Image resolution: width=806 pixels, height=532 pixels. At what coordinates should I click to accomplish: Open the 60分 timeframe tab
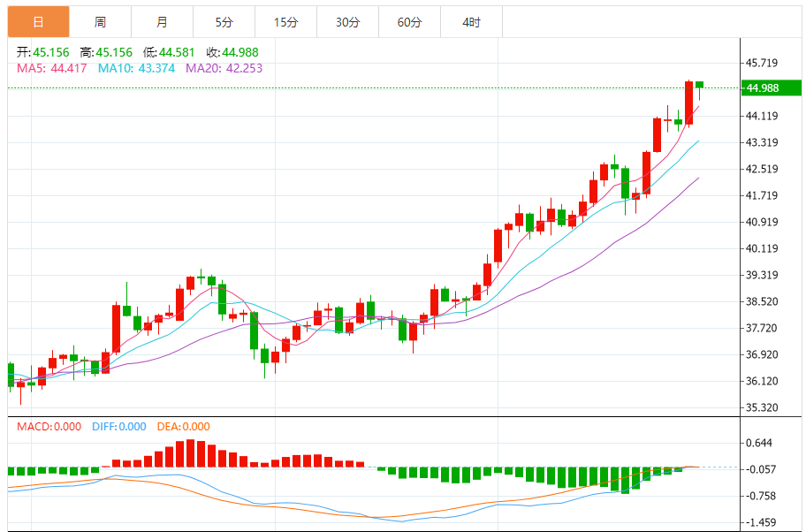click(410, 22)
